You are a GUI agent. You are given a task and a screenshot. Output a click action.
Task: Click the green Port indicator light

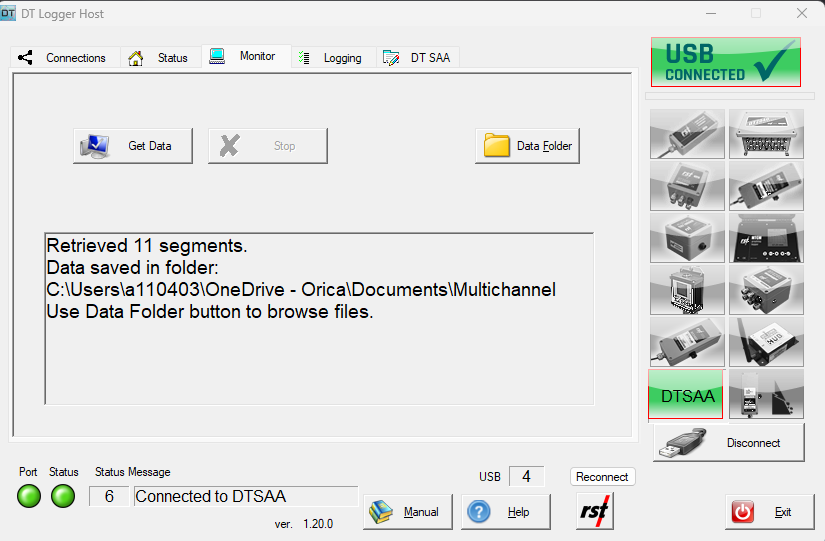[x=29, y=496]
